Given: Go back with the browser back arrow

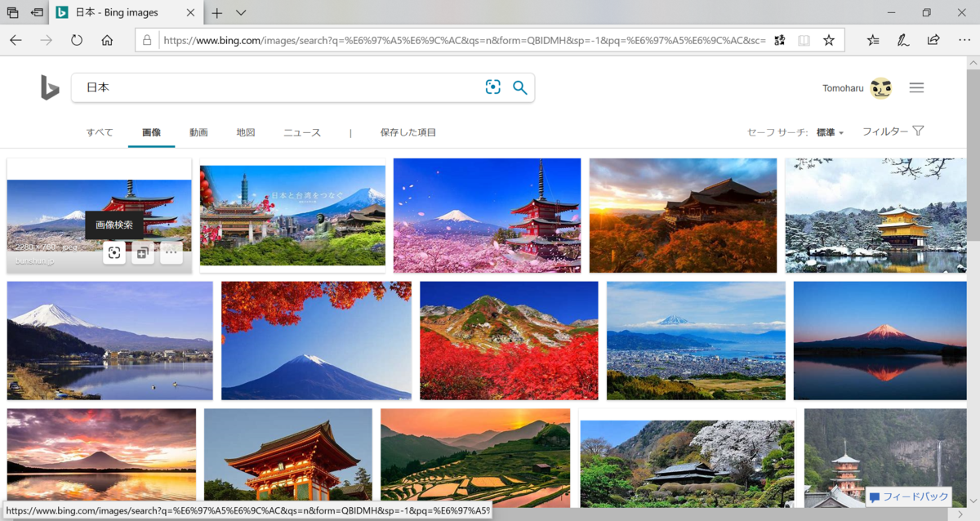Looking at the screenshot, I should [16, 40].
